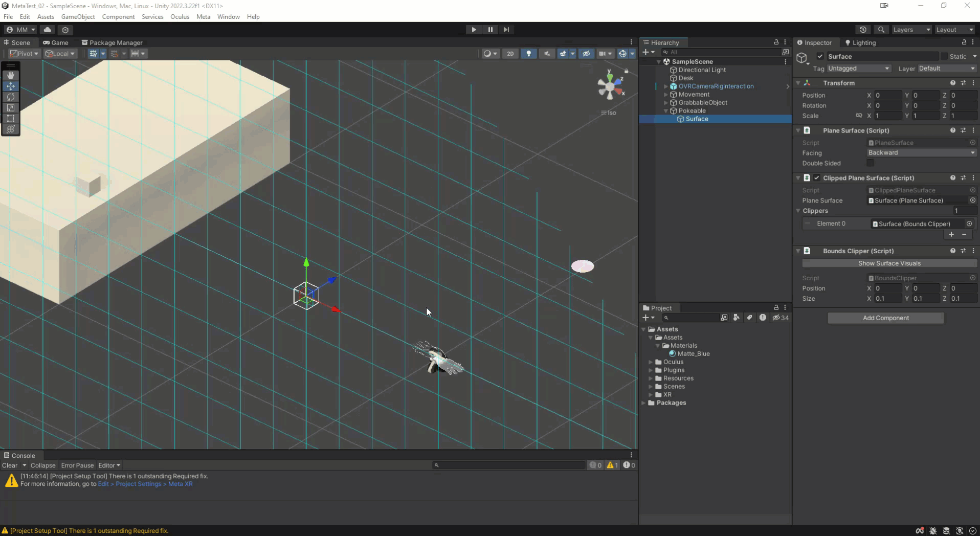Screen dimensions: 980x536
Task: Select the Hand view tool
Action: coord(10,75)
